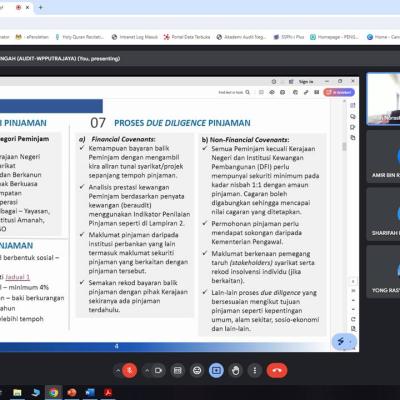Toggle the raise hand button
The image size is (400, 400).
pos(236,370)
